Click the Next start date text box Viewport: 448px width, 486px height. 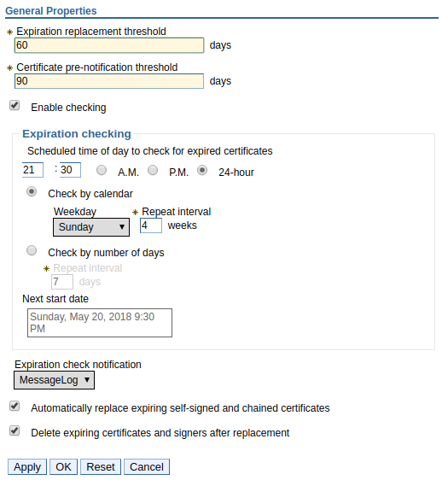[100, 323]
